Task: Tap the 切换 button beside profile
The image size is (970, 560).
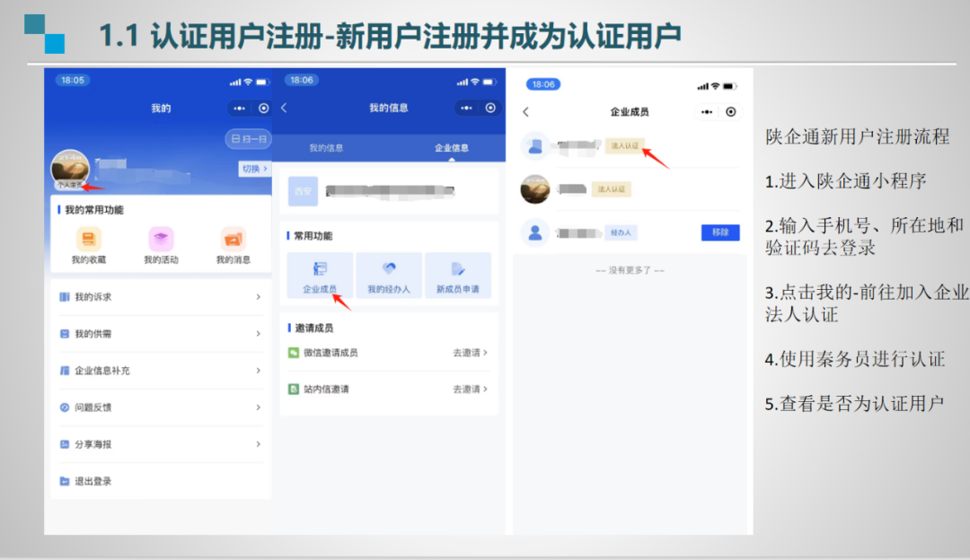Action: pos(251,169)
